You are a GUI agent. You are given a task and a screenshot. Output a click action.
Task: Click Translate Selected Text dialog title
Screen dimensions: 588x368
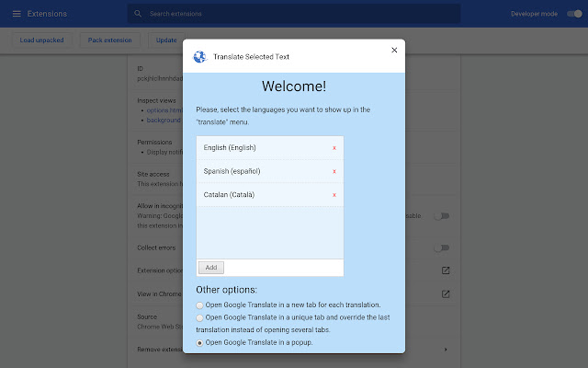tap(251, 57)
